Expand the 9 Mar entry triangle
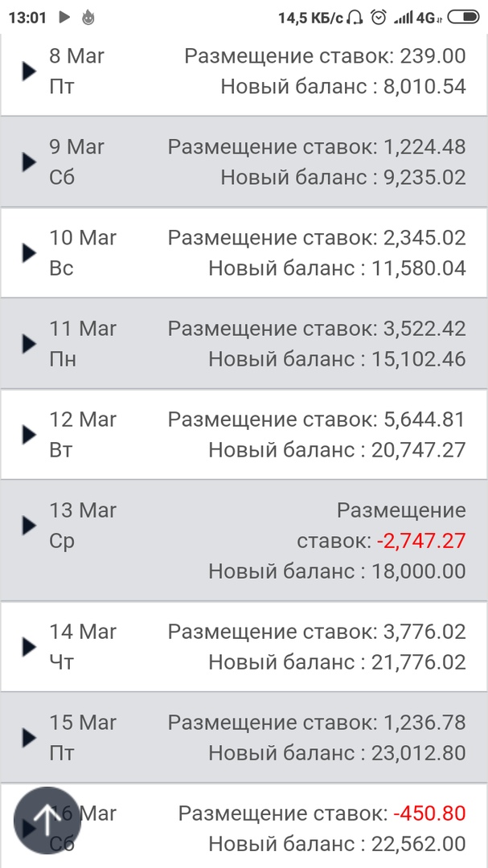Viewport: 488px width, 868px height. pyautogui.click(x=29, y=162)
